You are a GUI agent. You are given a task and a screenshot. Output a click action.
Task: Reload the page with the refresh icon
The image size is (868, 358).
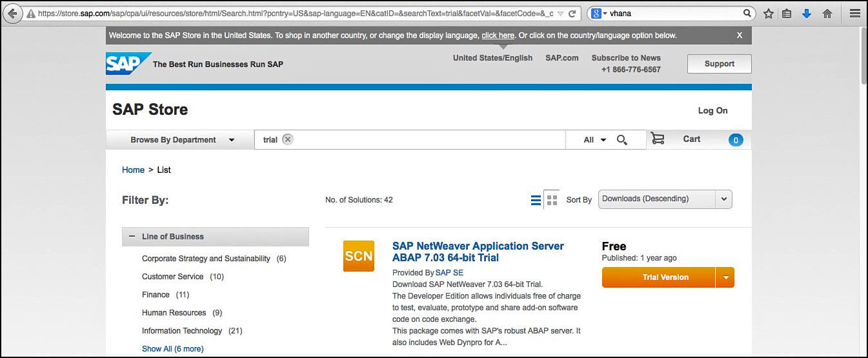(x=572, y=14)
